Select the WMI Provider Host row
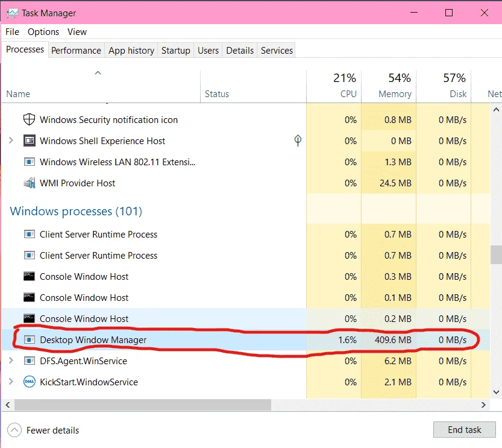Screen dimensions: 502x448 click(246, 183)
